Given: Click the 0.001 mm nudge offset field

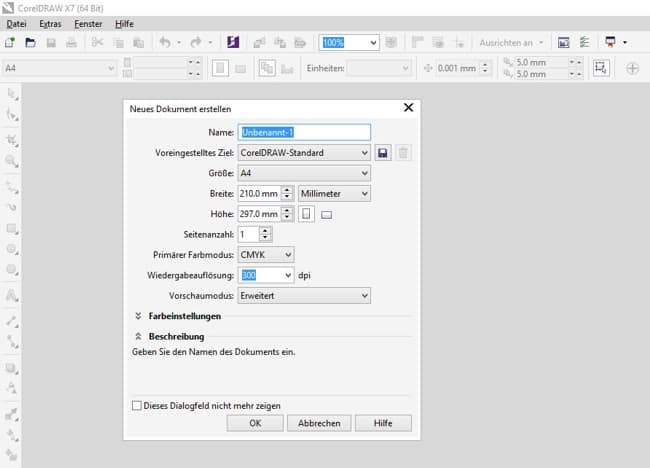Looking at the screenshot, I should [457, 68].
